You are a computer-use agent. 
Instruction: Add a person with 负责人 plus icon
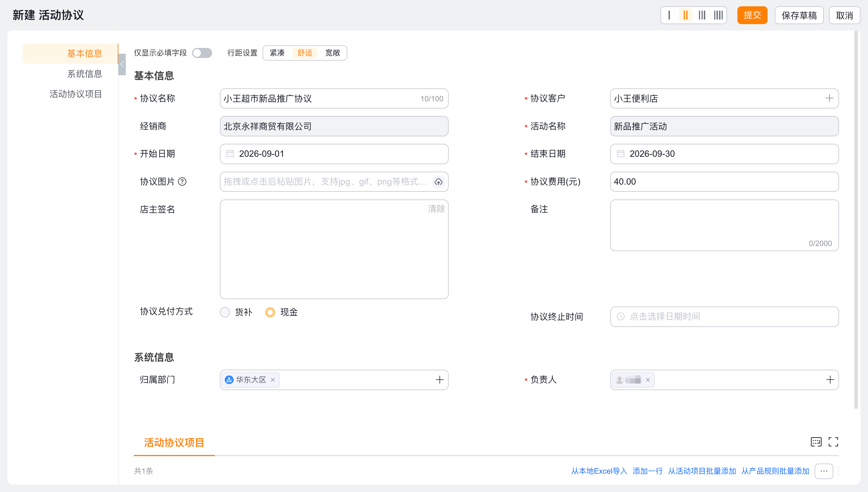click(x=830, y=380)
